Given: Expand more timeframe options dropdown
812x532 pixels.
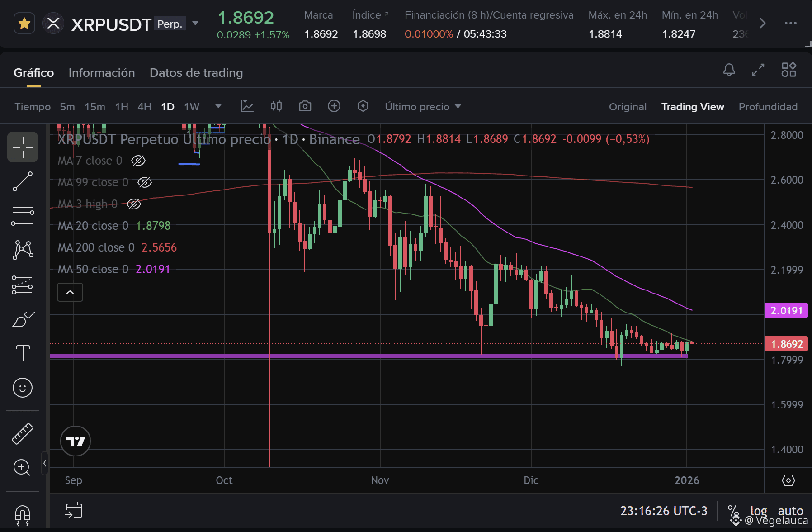Looking at the screenshot, I should click(218, 106).
